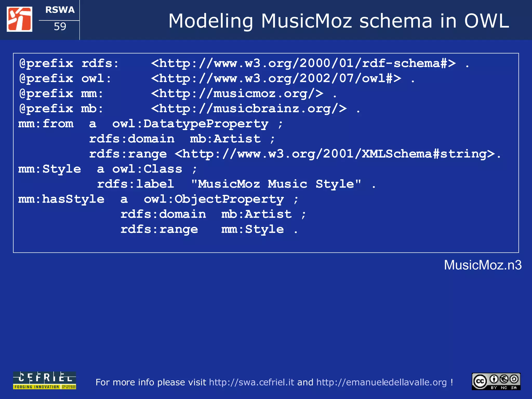Screen dimensions: 532x399
Task: Open the http://emanueledellavalle.org link
Action: tap(382, 382)
